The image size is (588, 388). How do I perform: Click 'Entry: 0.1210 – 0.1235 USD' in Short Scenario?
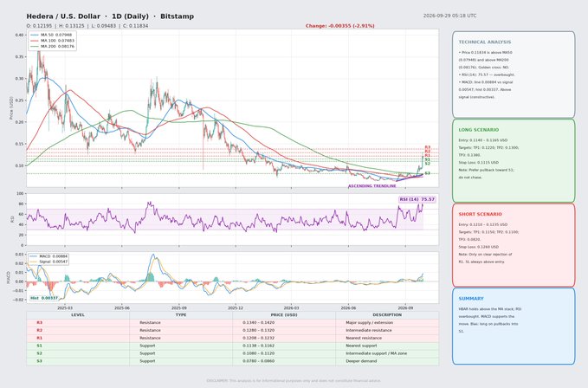point(483,224)
